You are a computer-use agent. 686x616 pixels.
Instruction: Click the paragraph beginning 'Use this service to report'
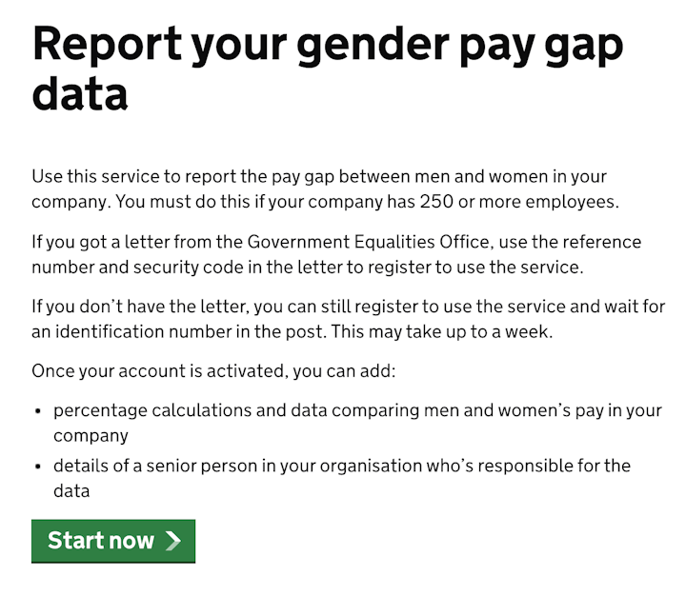(x=326, y=189)
